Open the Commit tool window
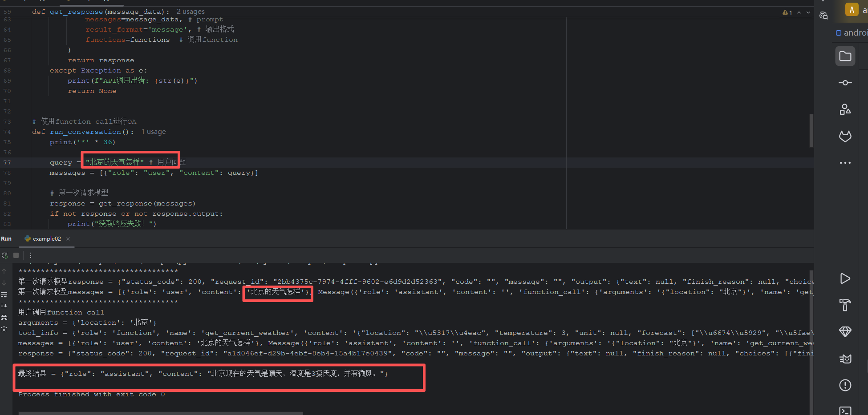The height and width of the screenshot is (415, 868). coord(845,83)
